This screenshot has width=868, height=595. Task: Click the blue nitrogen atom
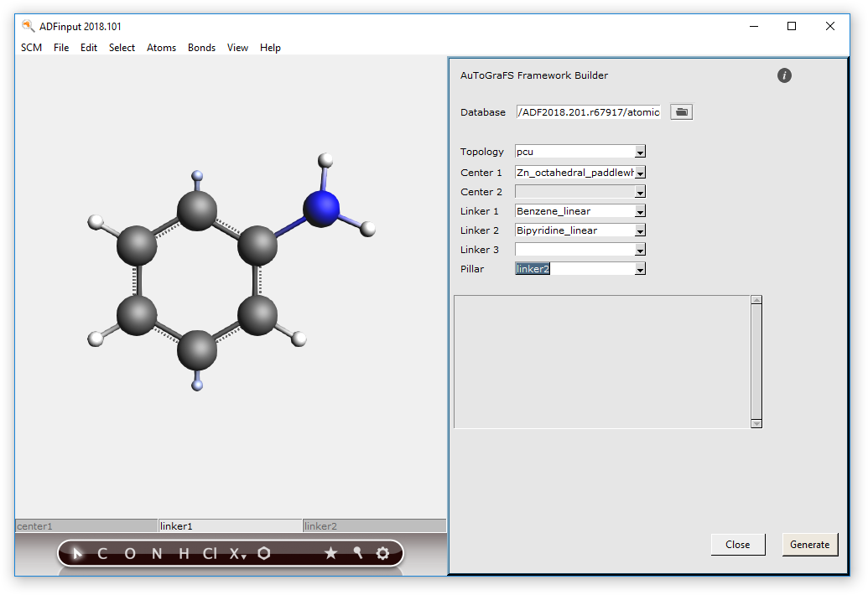pos(321,209)
